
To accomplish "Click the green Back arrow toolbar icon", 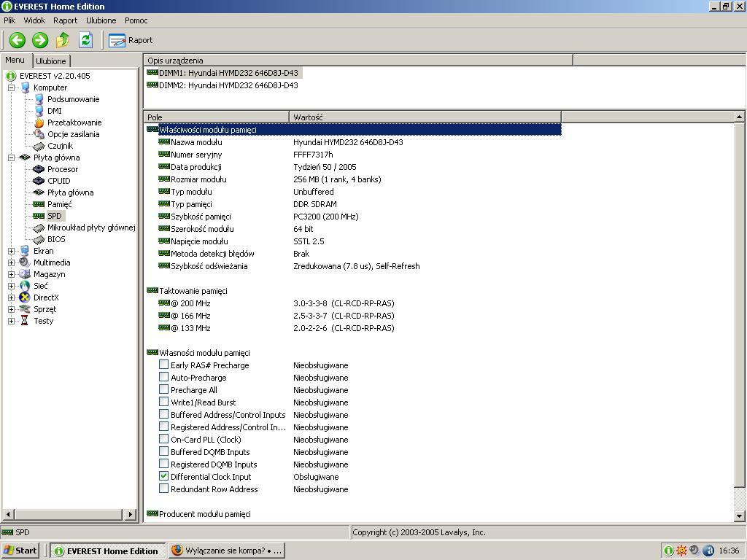I will (18, 40).
